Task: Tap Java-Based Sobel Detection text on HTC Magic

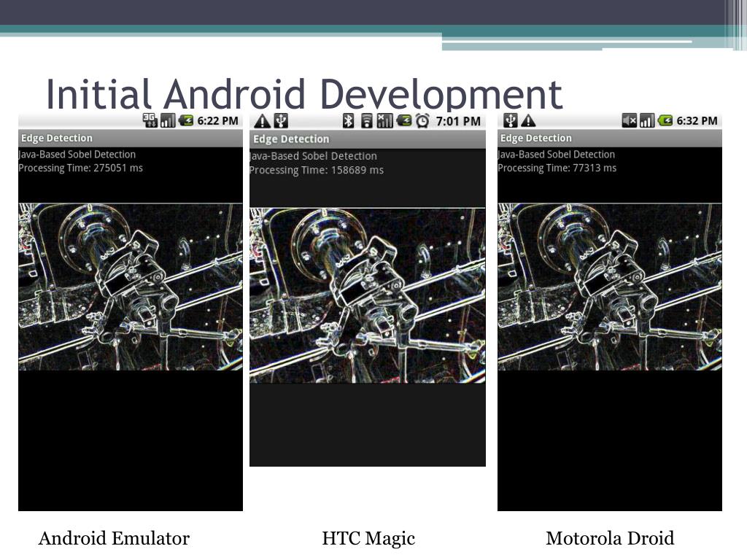Action: [x=314, y=156]
